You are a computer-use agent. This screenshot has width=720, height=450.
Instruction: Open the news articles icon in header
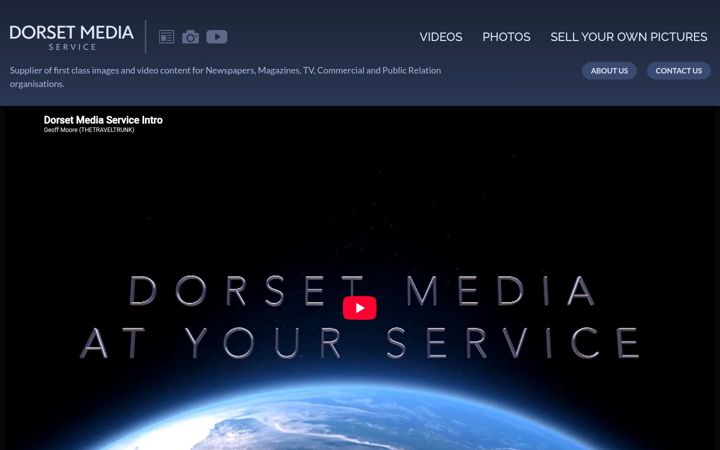click(x=166, y=37)
